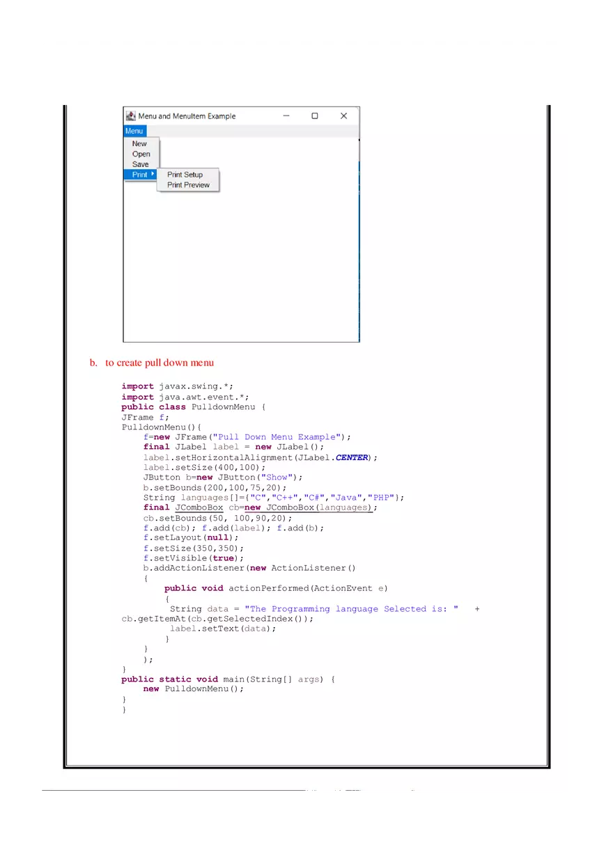Click the Java app icon in title bar
613x868 pixels.
point(130,116)
